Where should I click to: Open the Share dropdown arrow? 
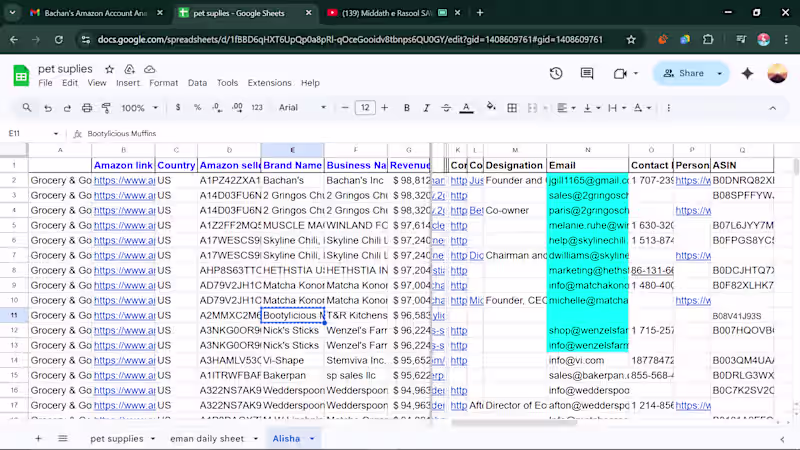tap(720, 73)
